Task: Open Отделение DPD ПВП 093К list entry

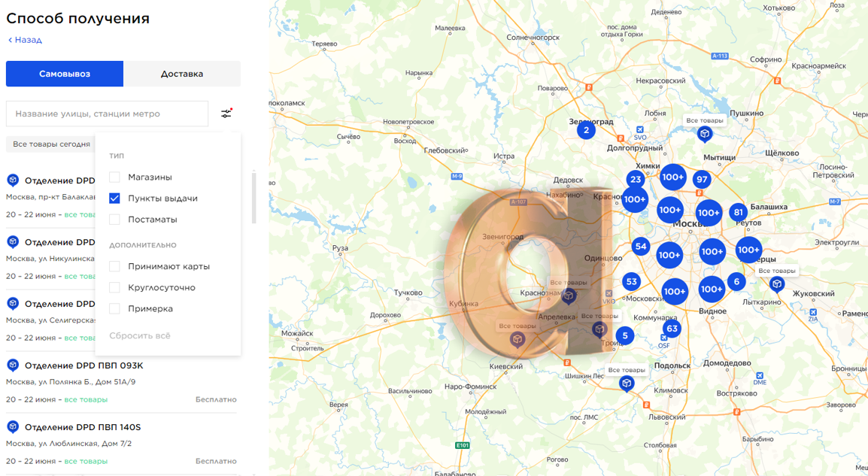Action: tap(84, 365)
